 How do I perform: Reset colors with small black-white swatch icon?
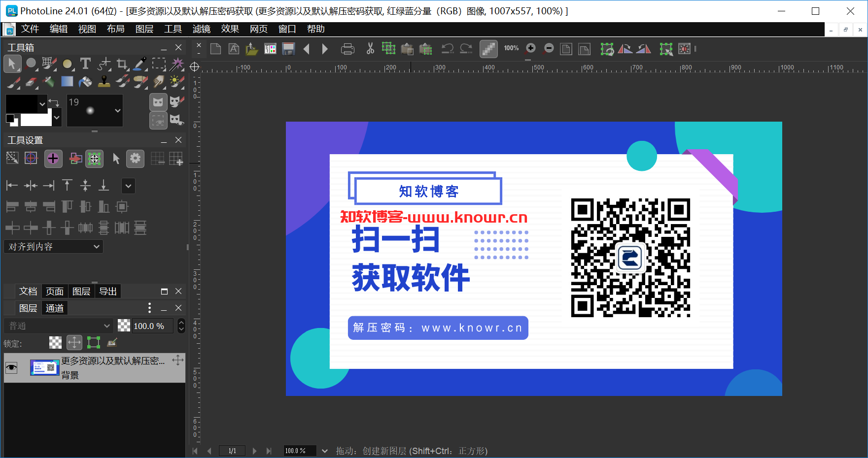12,120
